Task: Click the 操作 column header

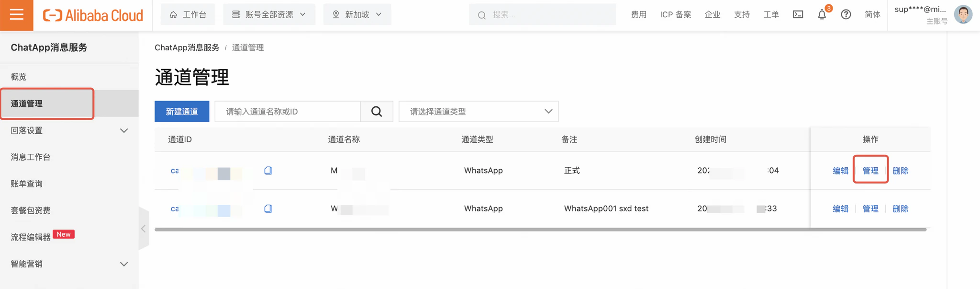Action: coord(870,139)
